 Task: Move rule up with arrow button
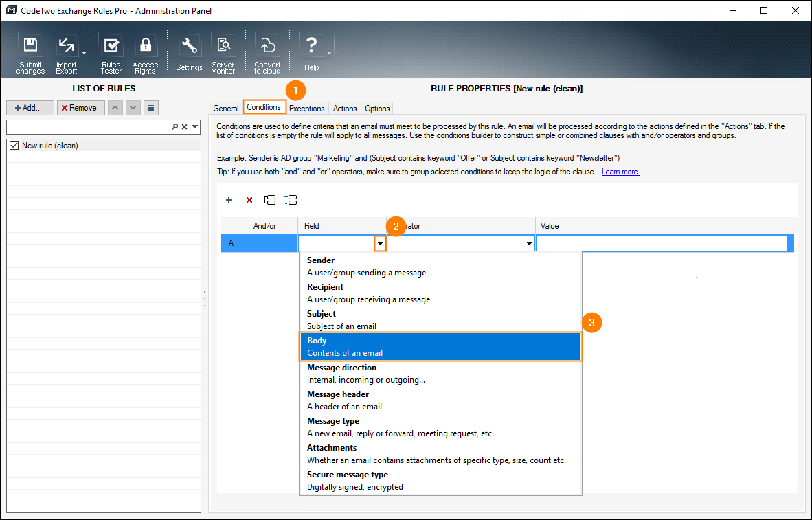115,108
